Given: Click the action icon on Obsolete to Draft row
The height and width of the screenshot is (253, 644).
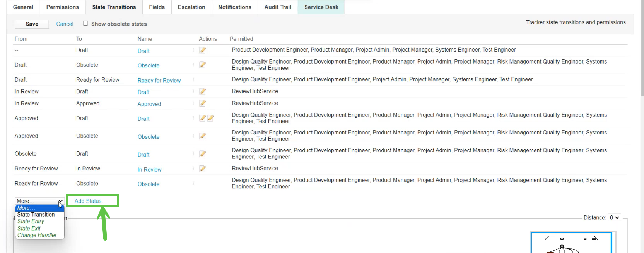Looking at the screenshot, I should [202, 154].
